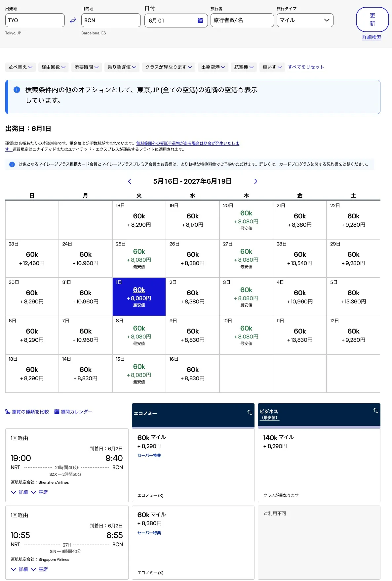
Task: Click the destination field containing BCN
Action: click(x=111, y=20)
